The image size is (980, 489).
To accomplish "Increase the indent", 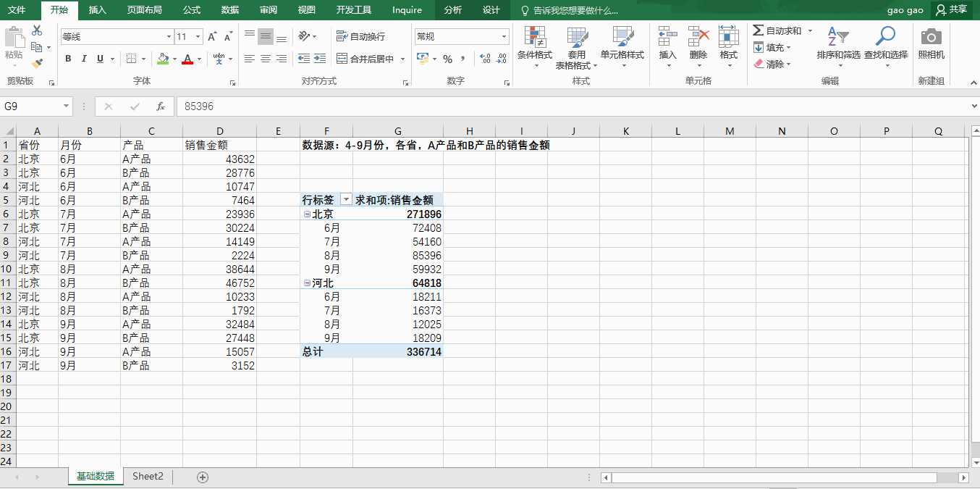I will (x=320, y=59).
